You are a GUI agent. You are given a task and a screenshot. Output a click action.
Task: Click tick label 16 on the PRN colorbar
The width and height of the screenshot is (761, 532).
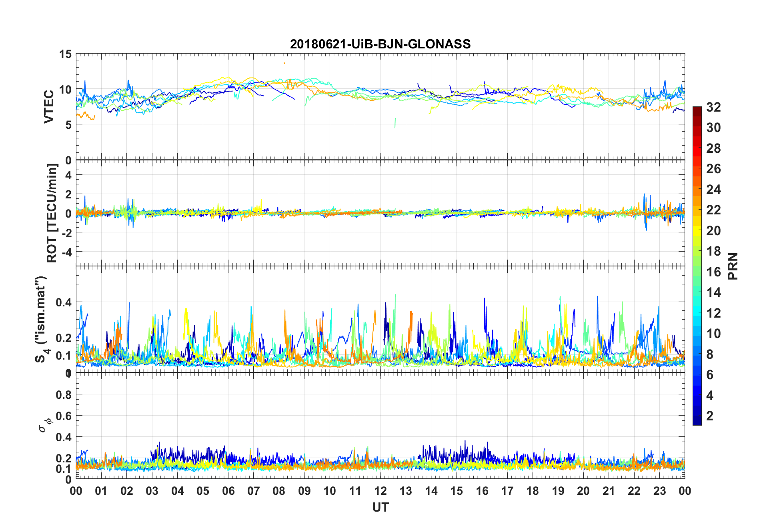pos(713,272)
